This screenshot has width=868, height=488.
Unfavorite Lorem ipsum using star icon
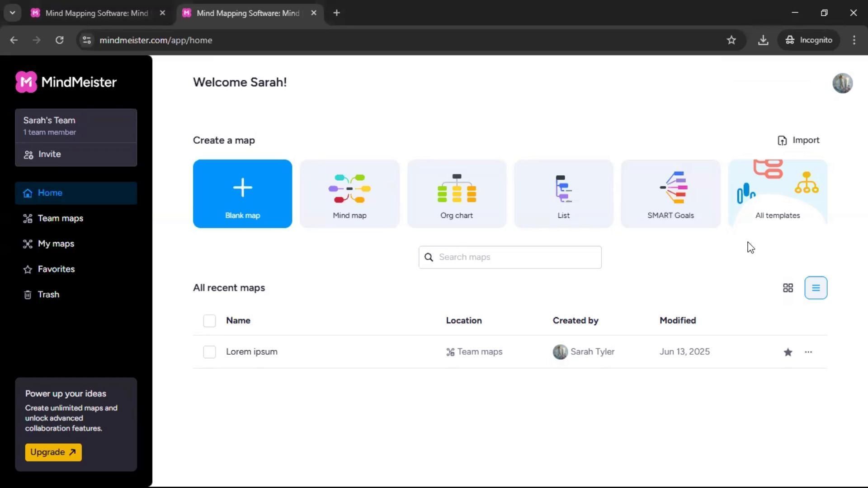click(x=788, y=352)
